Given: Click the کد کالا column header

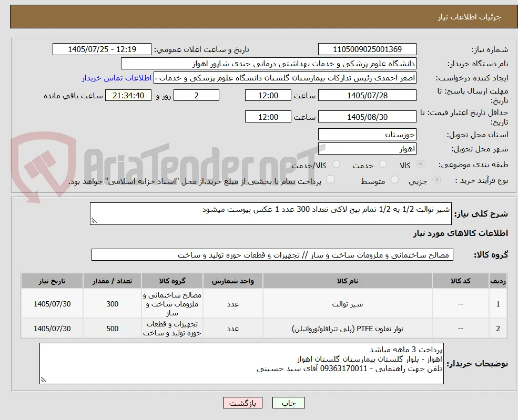Looking at the screenshot, I should (x=461, y=281).
